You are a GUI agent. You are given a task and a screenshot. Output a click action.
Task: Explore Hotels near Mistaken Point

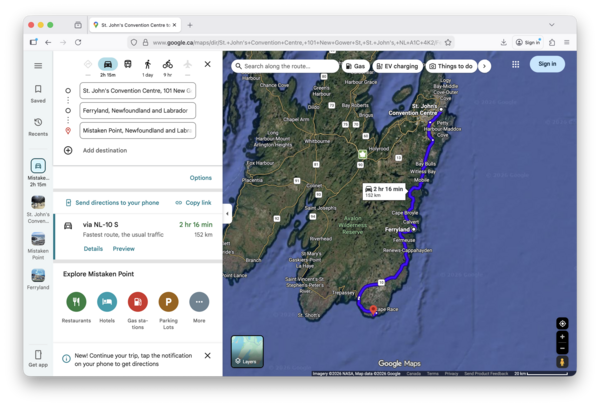click(x=107, y=302)
